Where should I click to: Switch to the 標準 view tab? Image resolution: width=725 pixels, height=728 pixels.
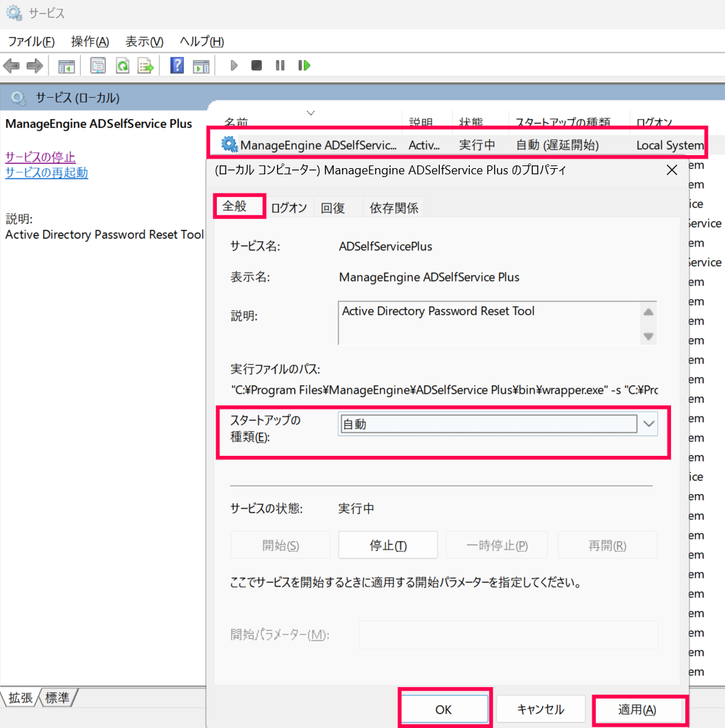[x=57, y=697]
